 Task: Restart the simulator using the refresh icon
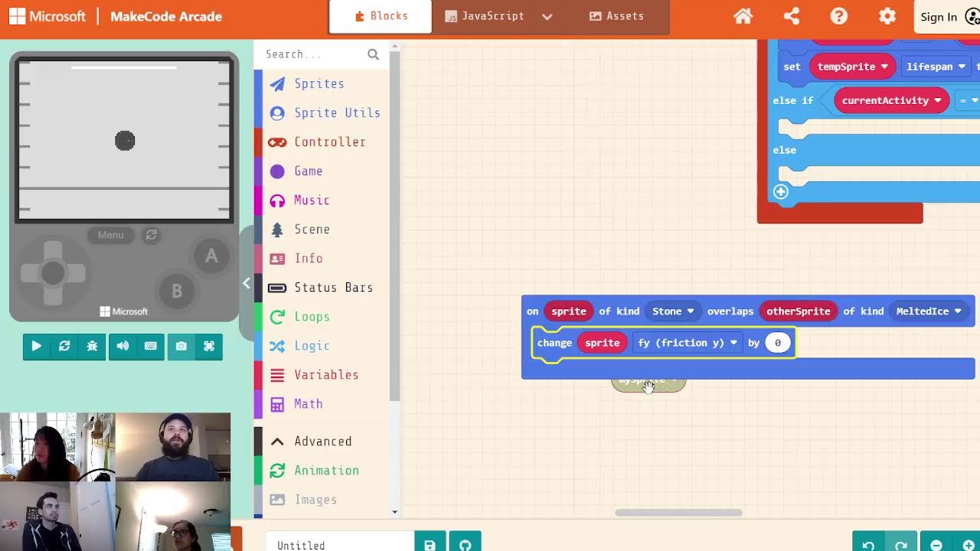point(64,346)
